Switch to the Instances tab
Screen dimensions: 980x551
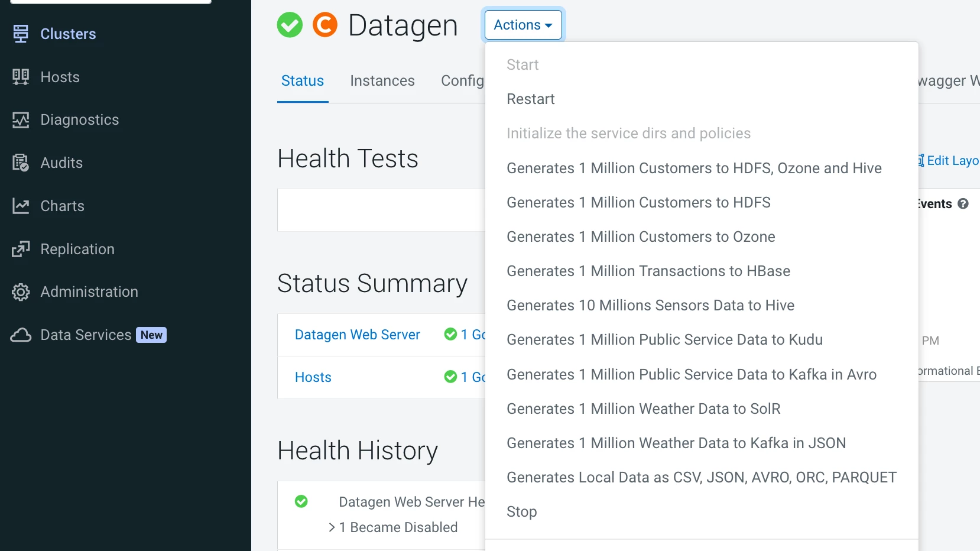tap(382, 81)
